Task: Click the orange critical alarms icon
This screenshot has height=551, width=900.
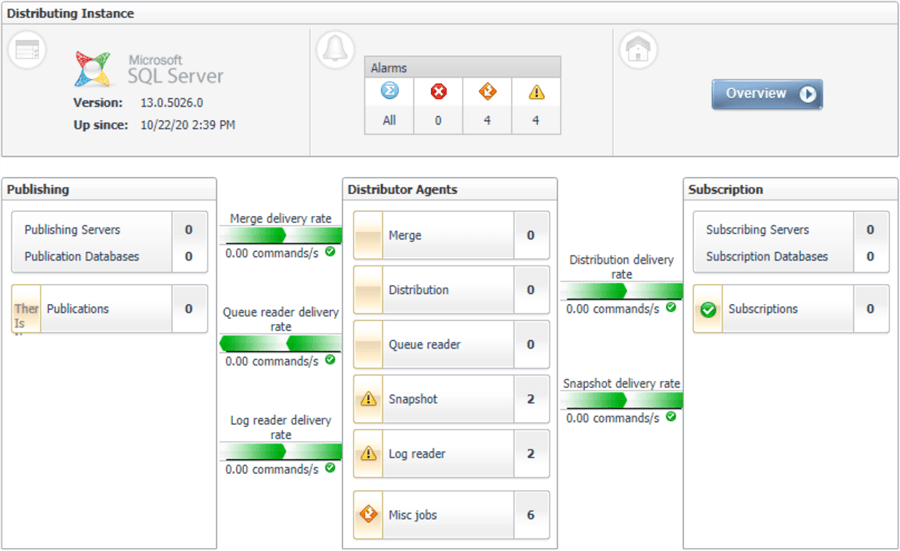Action: pos(487,92)
